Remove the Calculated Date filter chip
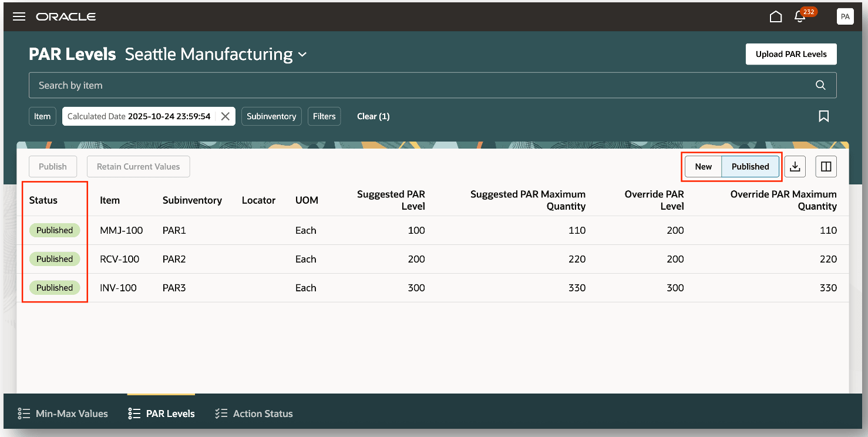Image resolution: width=868 pixels, height=437 pixels. click(225, 116)
